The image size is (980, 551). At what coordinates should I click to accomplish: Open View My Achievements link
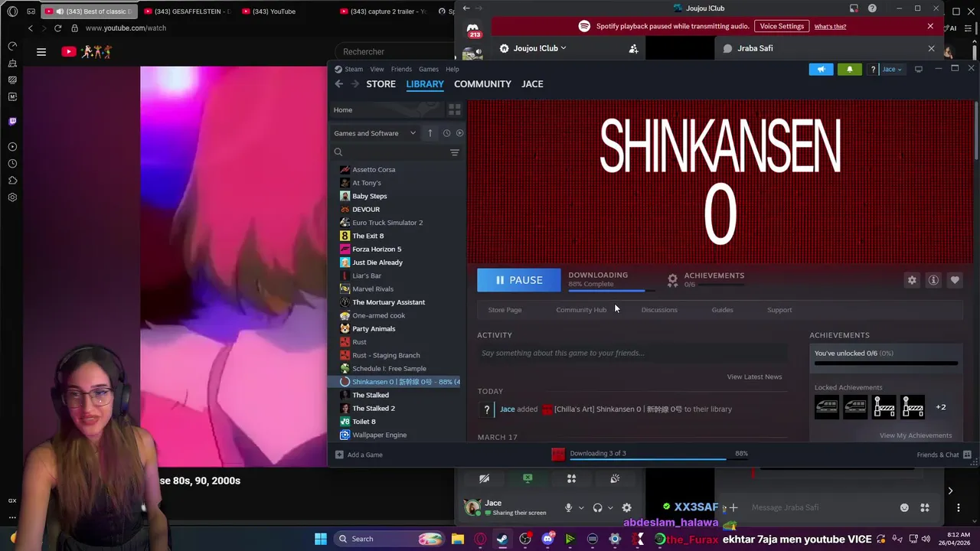(x=916, y=435)
